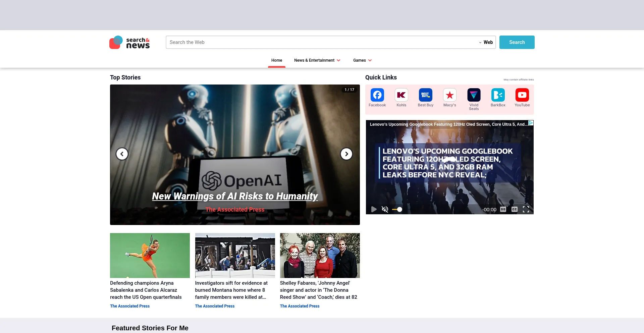Screen dimensions: 644x333
Task: Unmute the video player sound
Action: pyautogui.click(x=385, y=209)
